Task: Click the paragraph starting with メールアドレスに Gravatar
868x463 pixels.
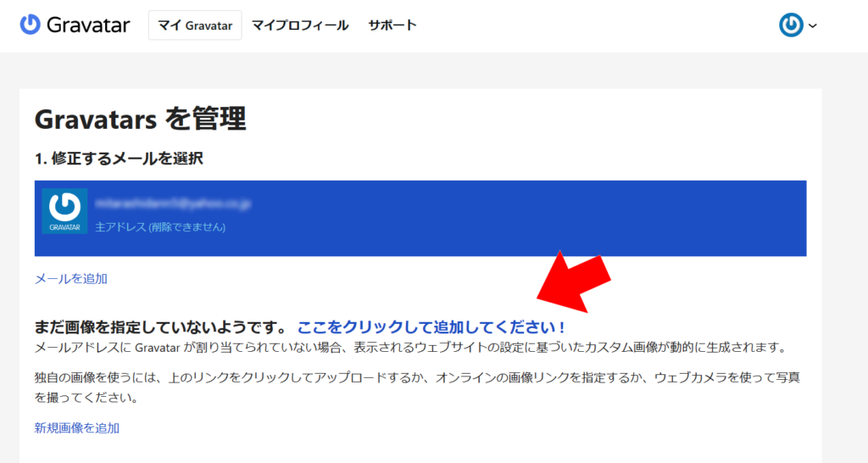Action: 410,348
